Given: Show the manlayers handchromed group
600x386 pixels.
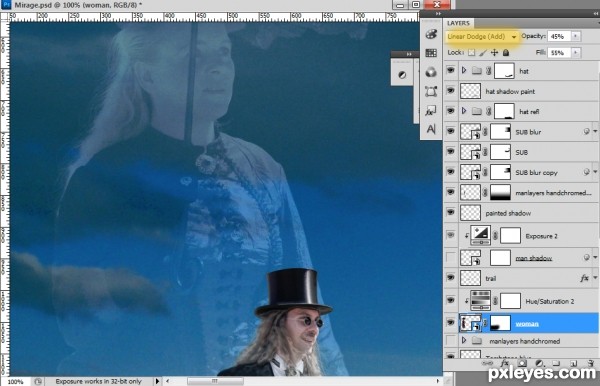Looking at the screenshot, I should [x=451, y=340].
